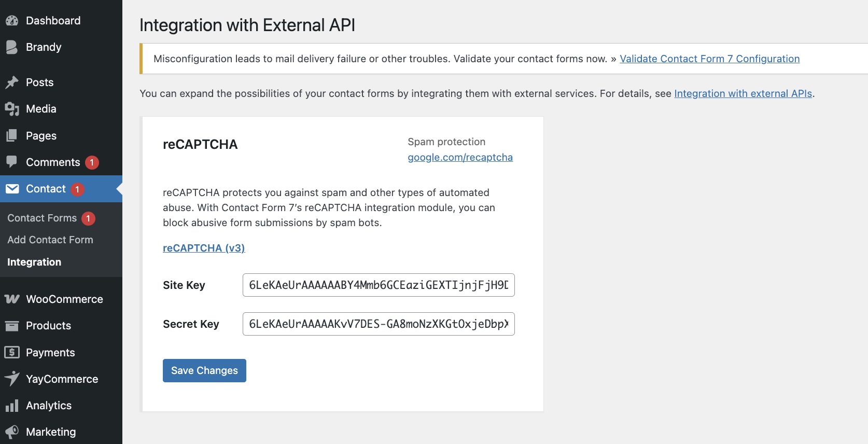Click into the Site Key field
The width and height of the screenshot is (868, 444).
tap(379, 285)
